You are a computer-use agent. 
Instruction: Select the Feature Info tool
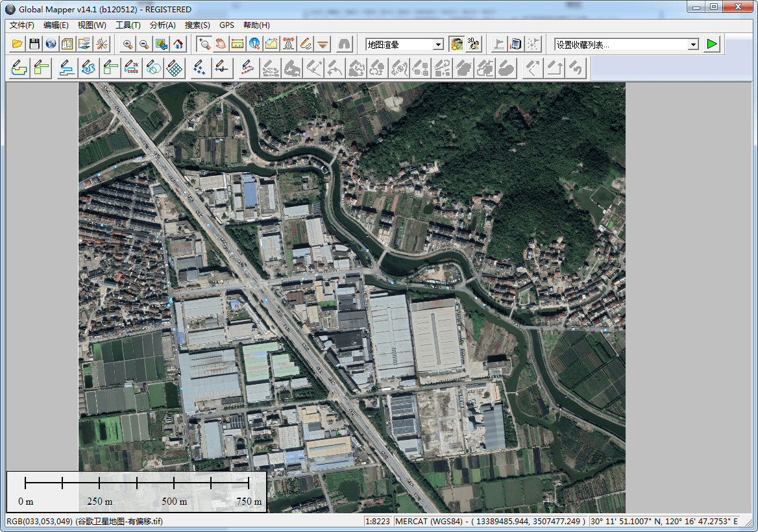(x=254, y=44)
